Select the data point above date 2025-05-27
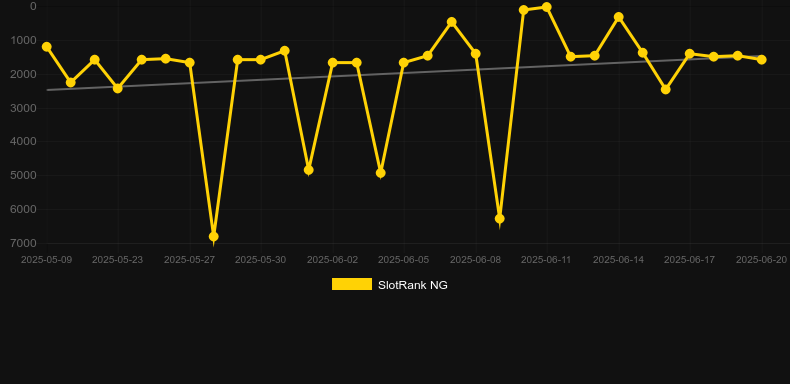The height and width of the screenshot is (384, 790). 190,62
